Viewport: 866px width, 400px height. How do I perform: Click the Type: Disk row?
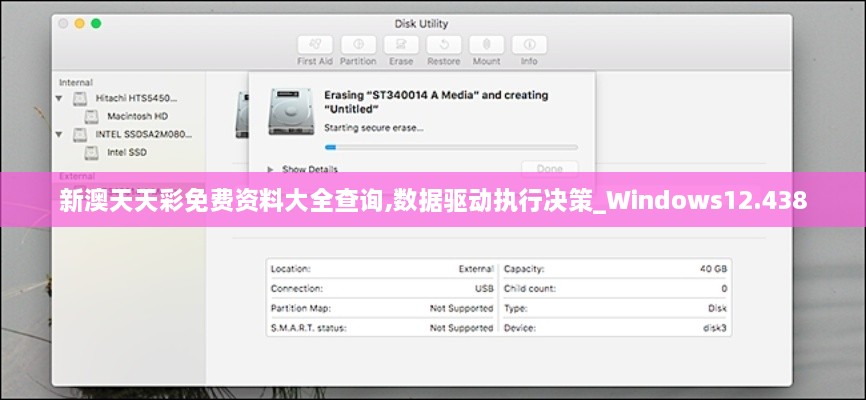click(x=615, y=308)
